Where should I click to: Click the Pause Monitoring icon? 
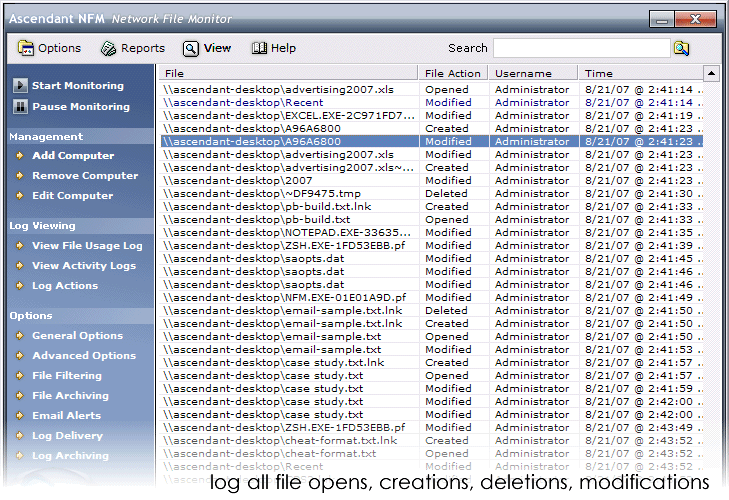(19, 106)
